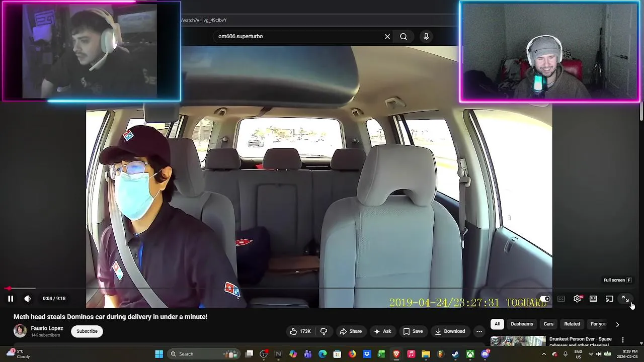The width and height of the screenshot is (644, 362).
Task: Download the video
Action: tap(450, 331)
